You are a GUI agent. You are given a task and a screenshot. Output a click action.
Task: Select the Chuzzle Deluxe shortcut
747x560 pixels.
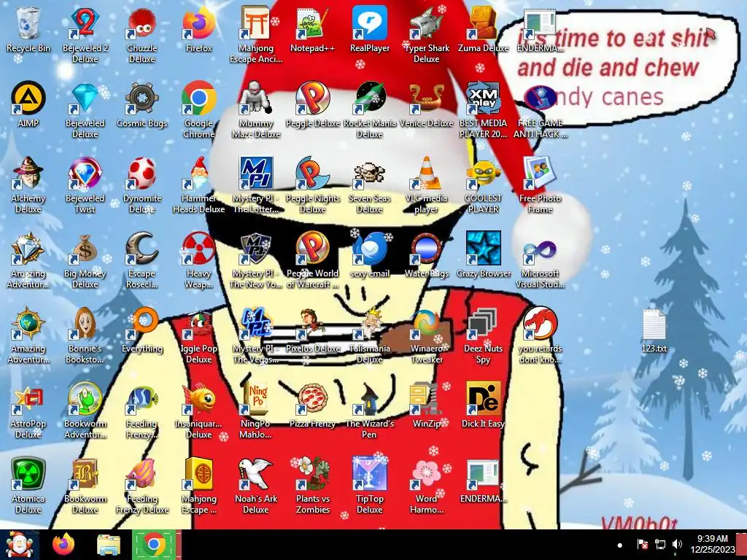pos(142,34)
